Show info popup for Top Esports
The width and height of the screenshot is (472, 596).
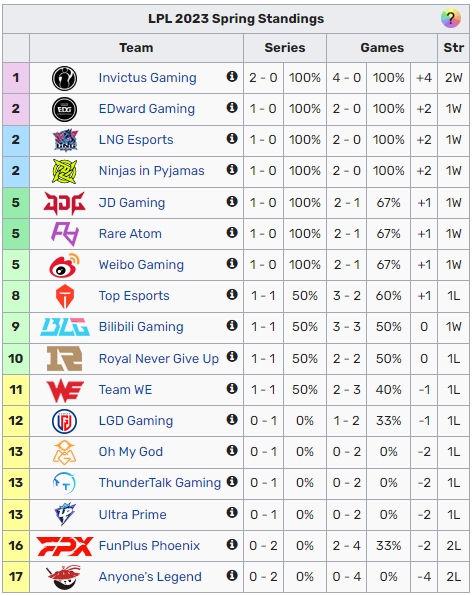click(x=232, y=294)
